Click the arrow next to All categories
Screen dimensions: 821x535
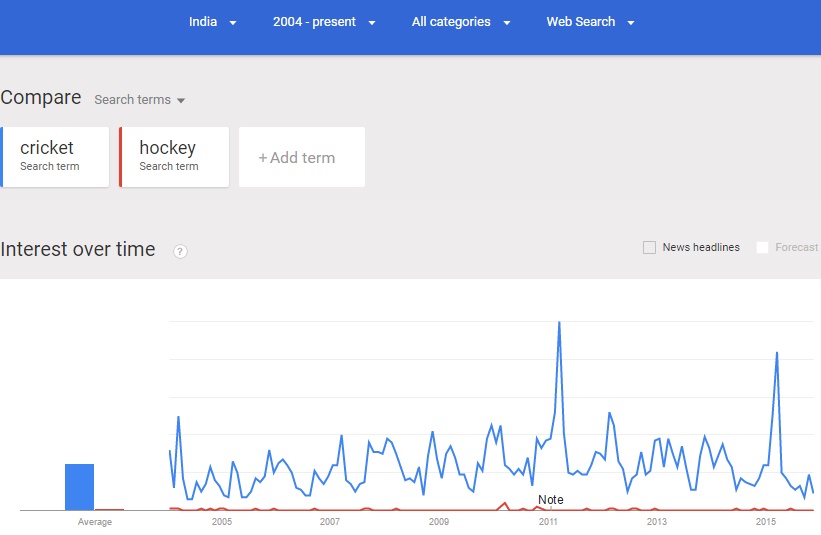(x=506, y=23)
